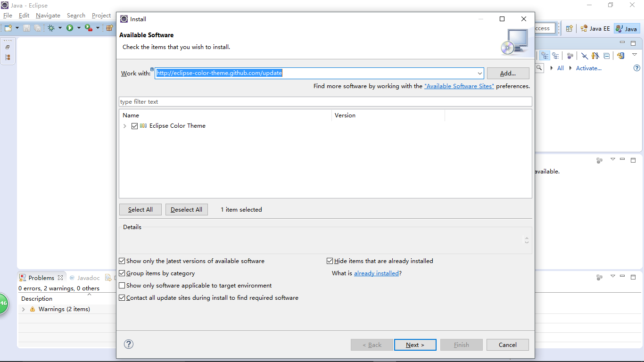644x362 pixels.
Task: Click the Run External Tools icon
Action: [88, 28]
